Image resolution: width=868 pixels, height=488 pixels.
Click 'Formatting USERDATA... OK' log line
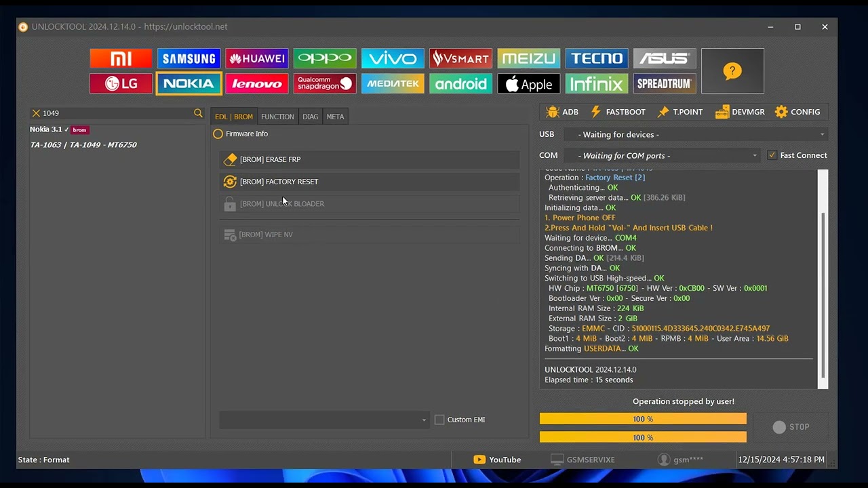tap(591, 348)
